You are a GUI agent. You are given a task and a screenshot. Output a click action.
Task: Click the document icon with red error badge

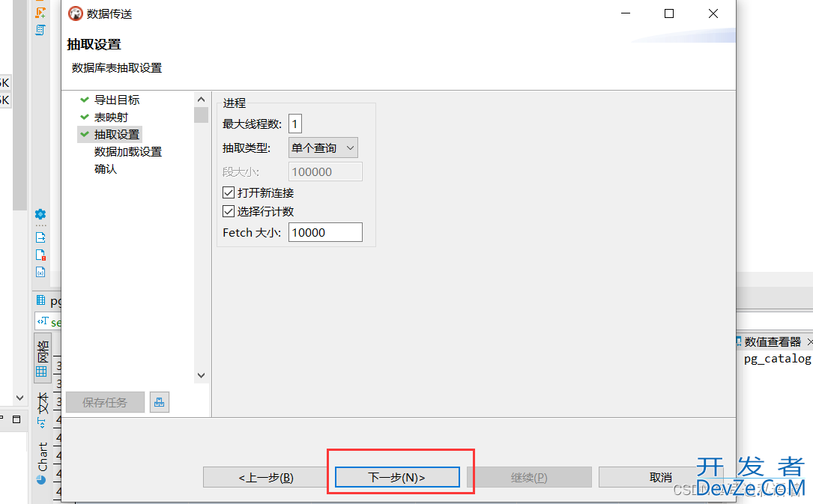coord(40,255)
